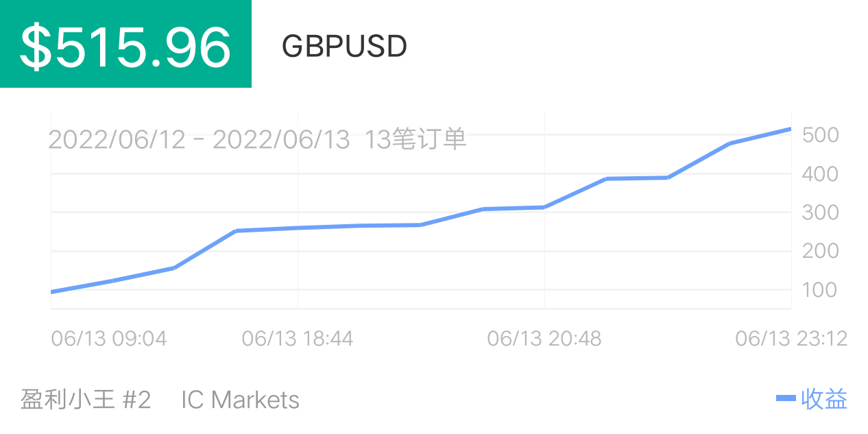Select the 06/13 23:12 axis label
The height and width of the screenshot is (434, 868).
[791, 338]
